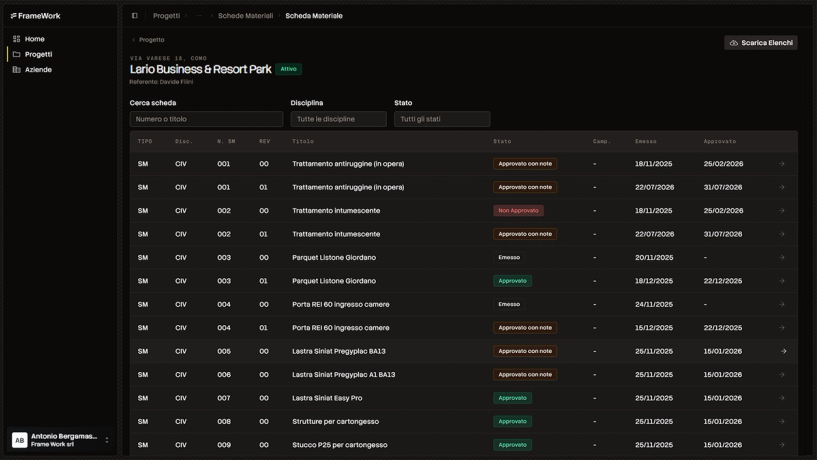Click the AB avatar
This screenshot has height=460, width=817.
(19, 440)
